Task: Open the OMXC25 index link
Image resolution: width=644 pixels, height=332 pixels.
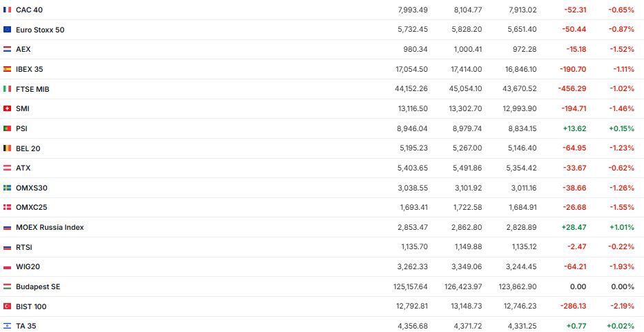Action: [x=31, y=207]
